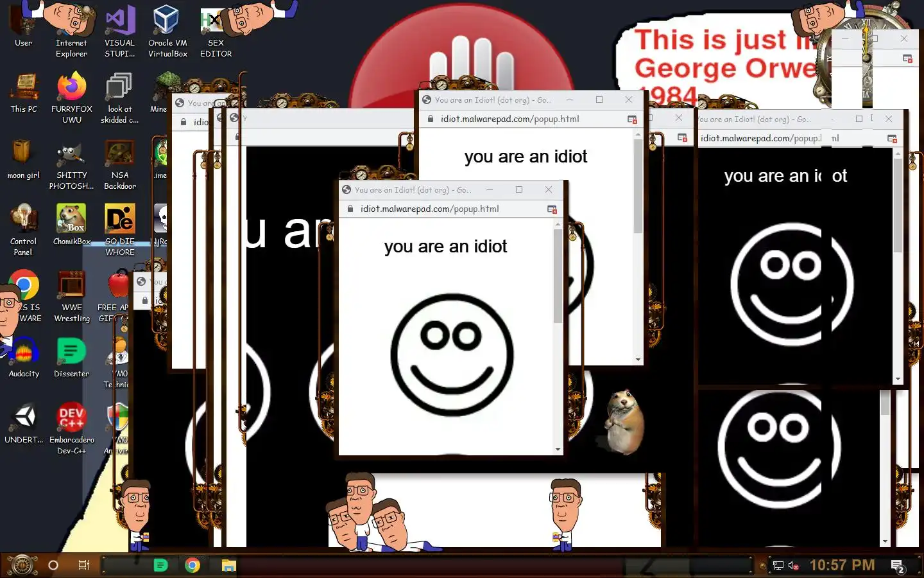Launch FURRYFOX UWU Firefox icon
This screenshot has height=578, width=924.
tap(71, 98)
